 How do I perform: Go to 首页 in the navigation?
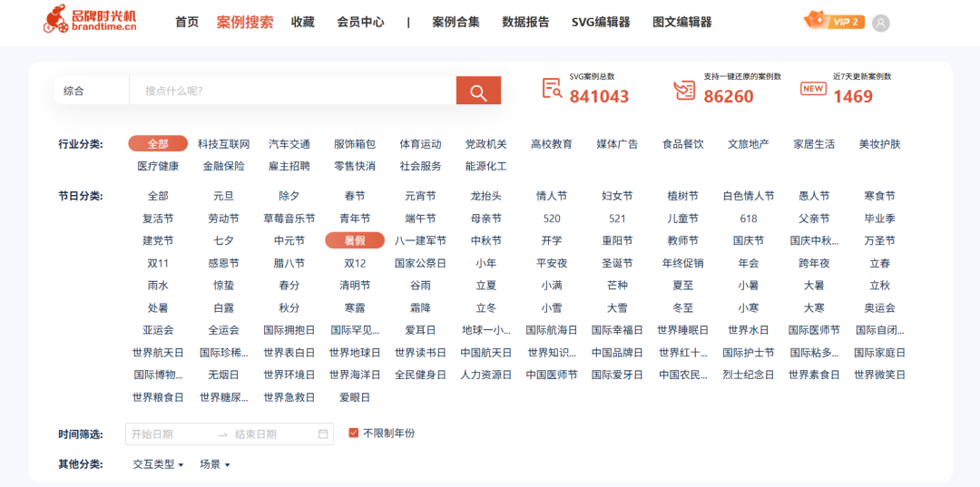187,22
